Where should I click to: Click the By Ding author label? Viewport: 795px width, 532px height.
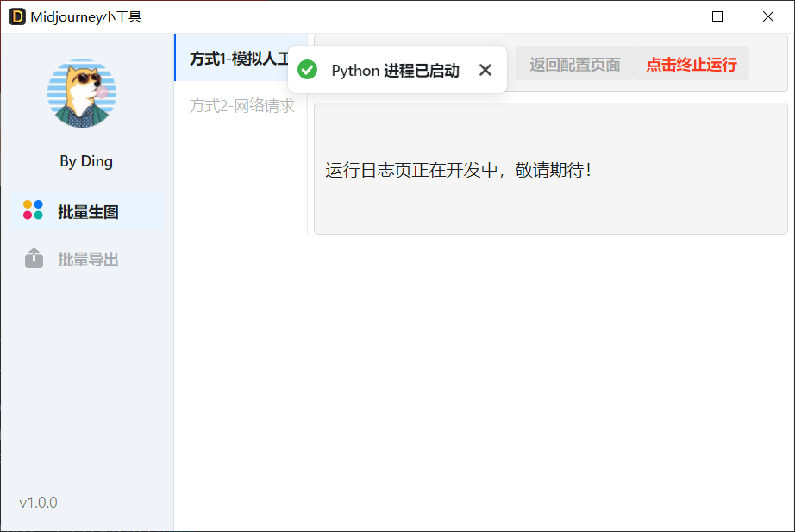[85, 161]
